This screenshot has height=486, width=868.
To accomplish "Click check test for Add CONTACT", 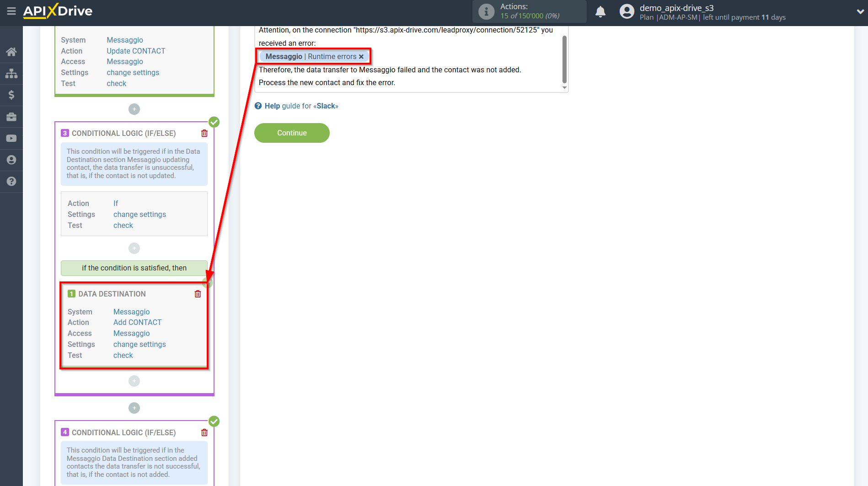I will [123, 355].
